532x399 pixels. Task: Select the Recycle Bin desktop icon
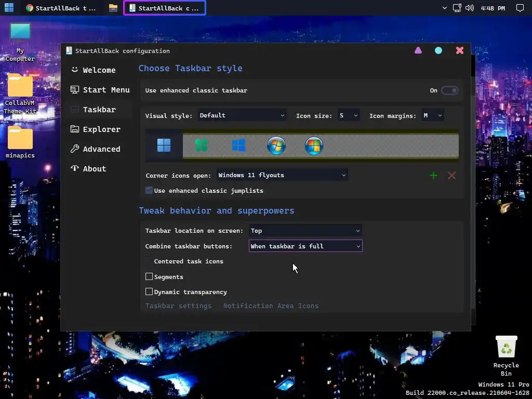[x=506, y=355]
